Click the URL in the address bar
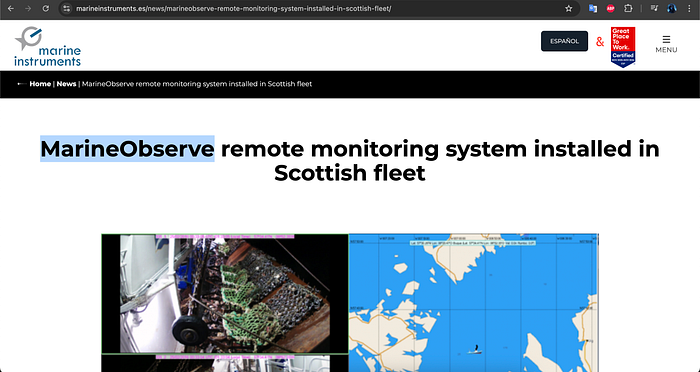This screenshot has height=372, width=700. coord(233,8)
